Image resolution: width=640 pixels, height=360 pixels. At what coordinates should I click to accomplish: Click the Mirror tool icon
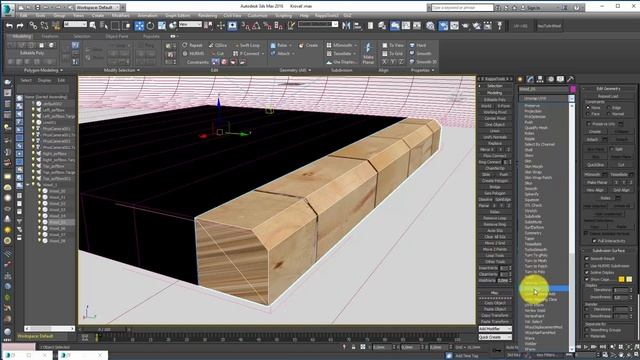click(x=346, y=26)
